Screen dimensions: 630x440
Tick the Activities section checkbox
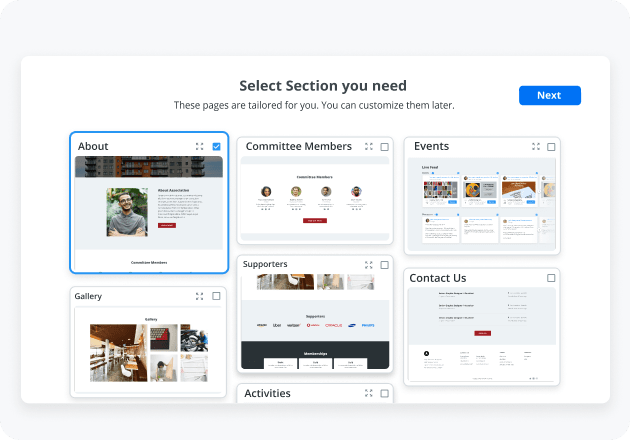pos(385,393)
